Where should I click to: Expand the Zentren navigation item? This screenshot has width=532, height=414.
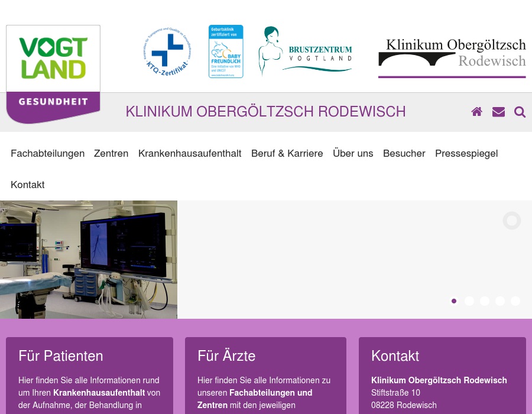click(111, 153)
